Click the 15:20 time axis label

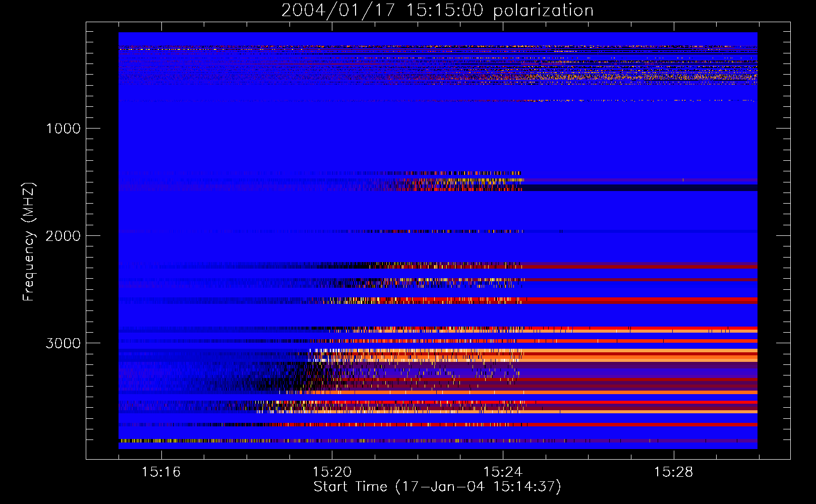pyautogui.click(x=332, y=472)
